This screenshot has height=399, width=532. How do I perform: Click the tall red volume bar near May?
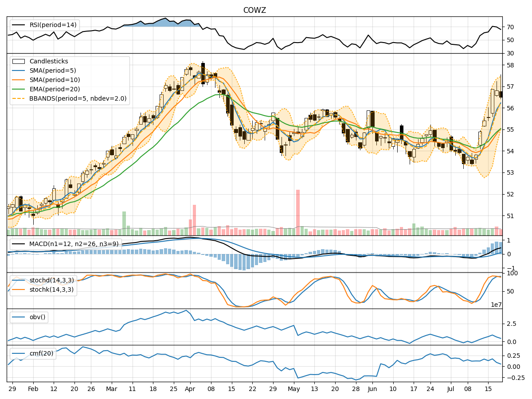point(298,208)
